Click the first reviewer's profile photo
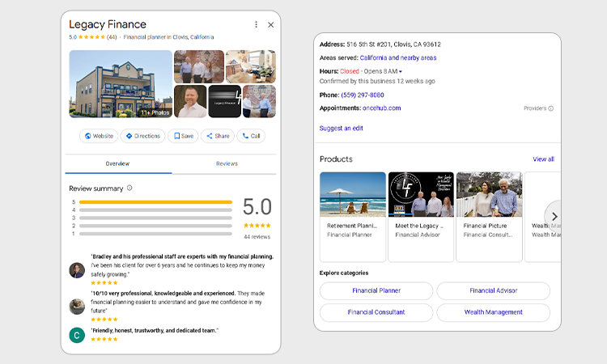The width and height of the screenshot is (607, 364). point(77,270)
